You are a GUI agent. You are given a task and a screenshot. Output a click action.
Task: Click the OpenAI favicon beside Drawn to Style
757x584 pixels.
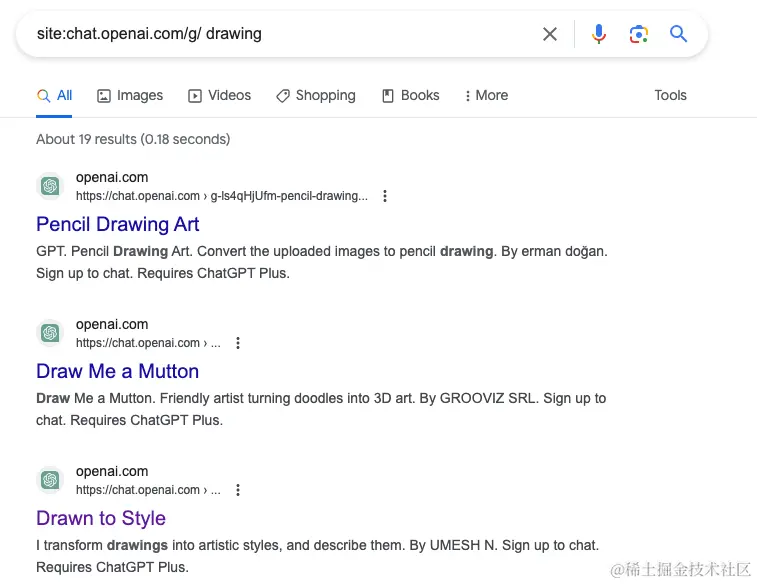[50, 480]
